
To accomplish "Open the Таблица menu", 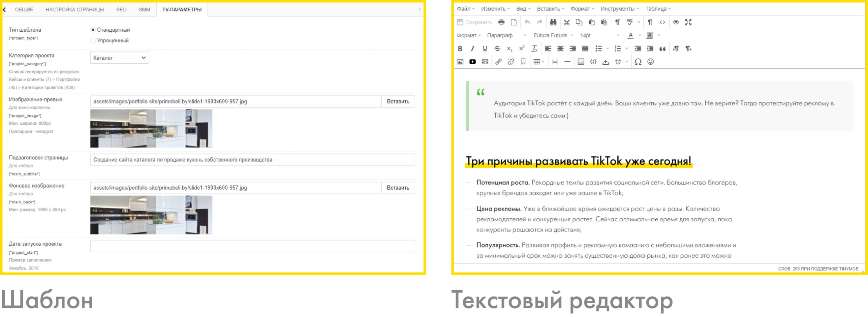I will coord(658,9).
